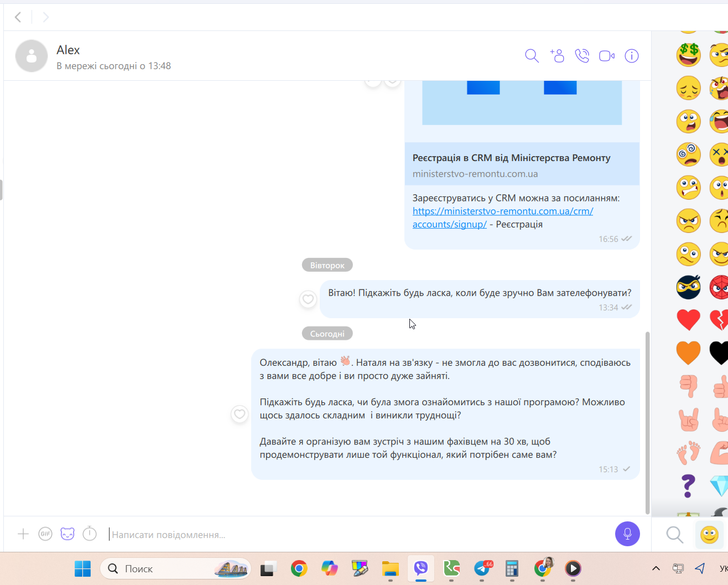Search emojis with the magnifier icon

674,535
